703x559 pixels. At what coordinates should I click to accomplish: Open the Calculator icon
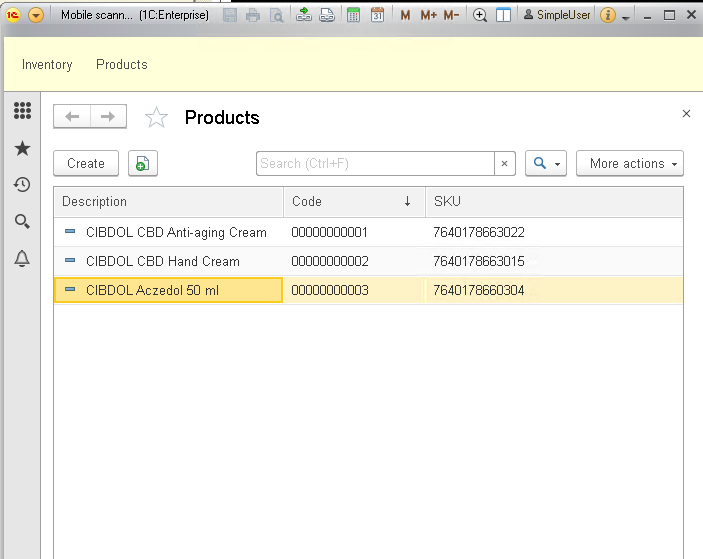point(353,15)
